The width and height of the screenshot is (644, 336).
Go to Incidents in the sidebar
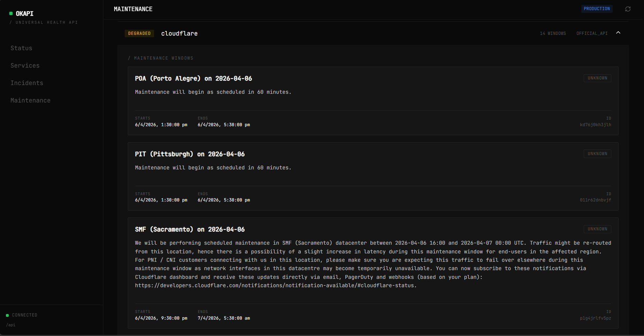click(27, 83)
